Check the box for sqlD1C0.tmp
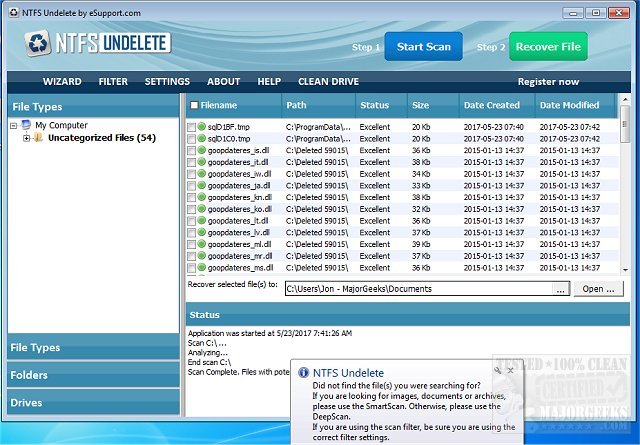Screen dimensions: 640x445 [x=191, y=139]
